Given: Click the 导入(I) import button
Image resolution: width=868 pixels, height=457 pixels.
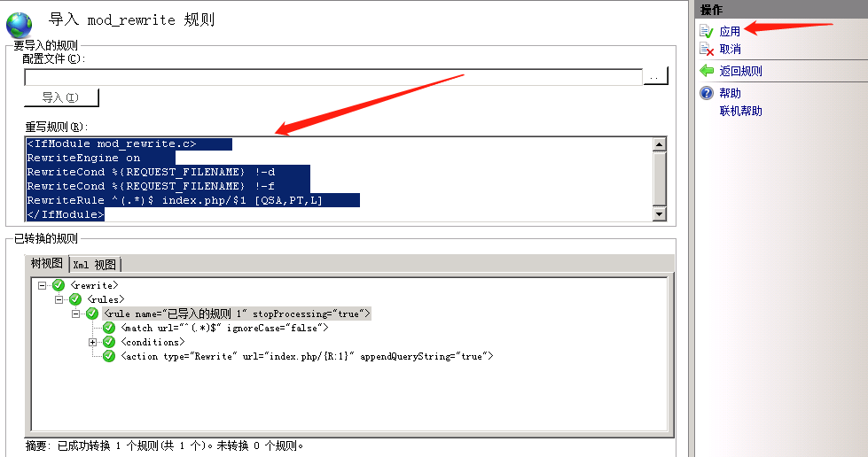Looking at the screenshot, I should pos(61,97).
